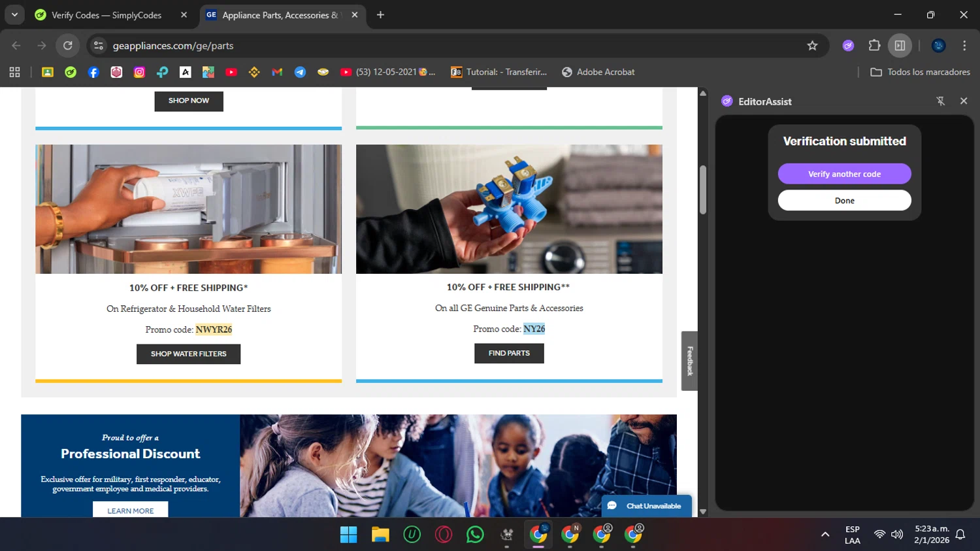This screenshot has width=980, height=551.
Task: Open the Chrome profile avatar
Action: click(939, 46)
